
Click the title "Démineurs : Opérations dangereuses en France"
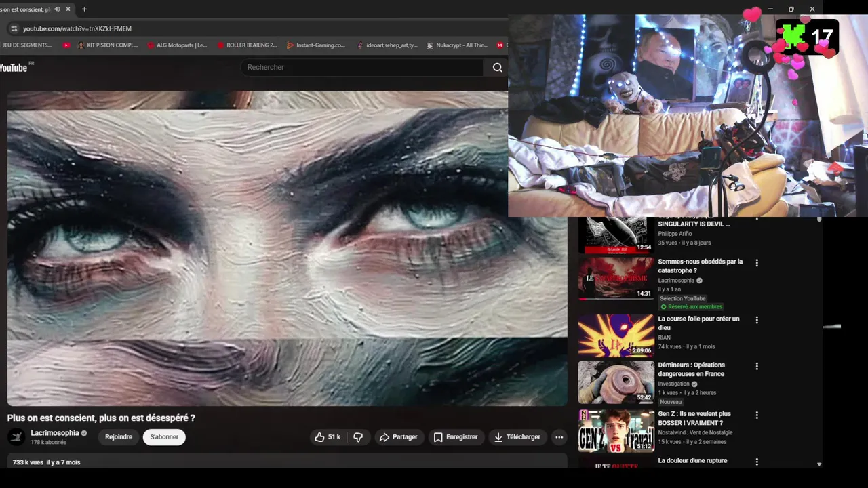pyautogui.click(x=691, y=369)
